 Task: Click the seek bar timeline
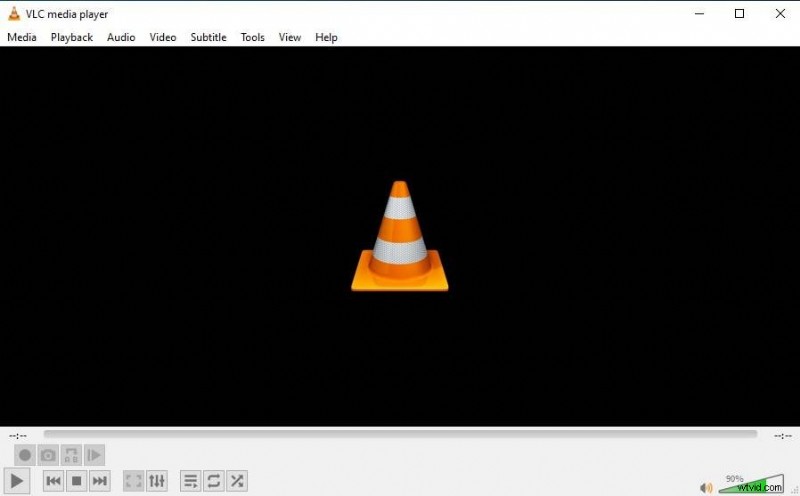(400, 434)
